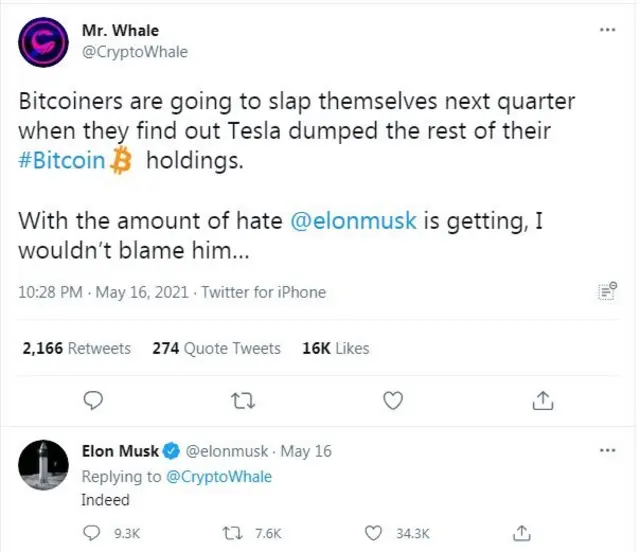Open more options on Mr. Whale's tweet
Image resolution: width=640 pixels, height=552 pixels.
pyautogui.click(x=607, y=31)
